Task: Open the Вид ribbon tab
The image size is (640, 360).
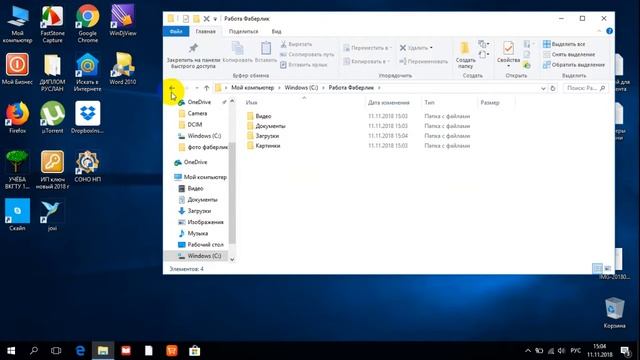Action: pyautogui.click(x=276, y=31)
